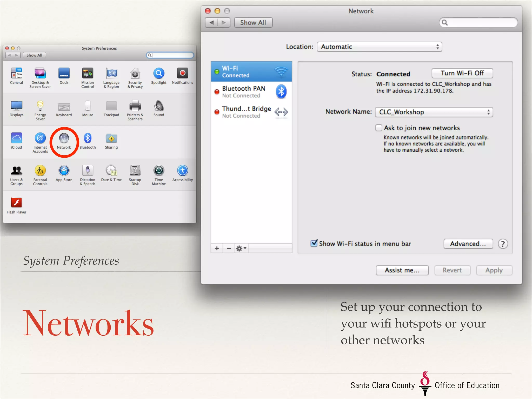The image size is (532, 399).
Task: Open Time Machine preferences
Action: point(159,171)
